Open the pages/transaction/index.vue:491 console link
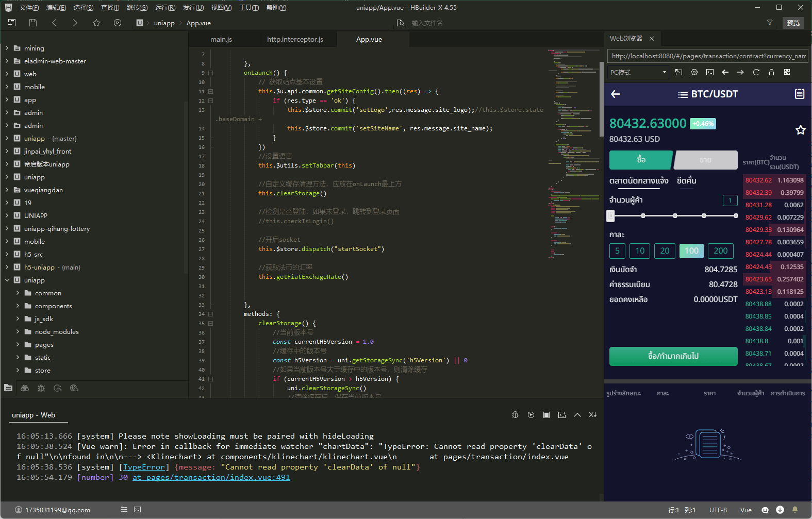This screenshot has height=519, width=812. click(211, 477)
